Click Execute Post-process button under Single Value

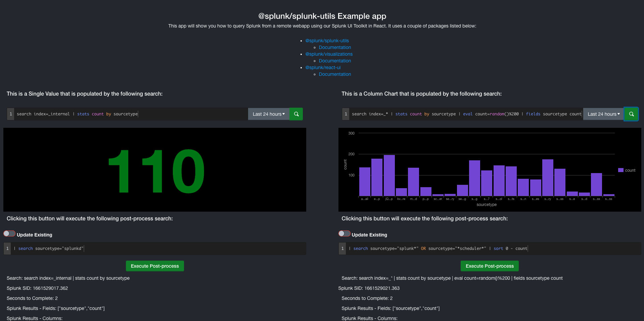coord(155,266)
